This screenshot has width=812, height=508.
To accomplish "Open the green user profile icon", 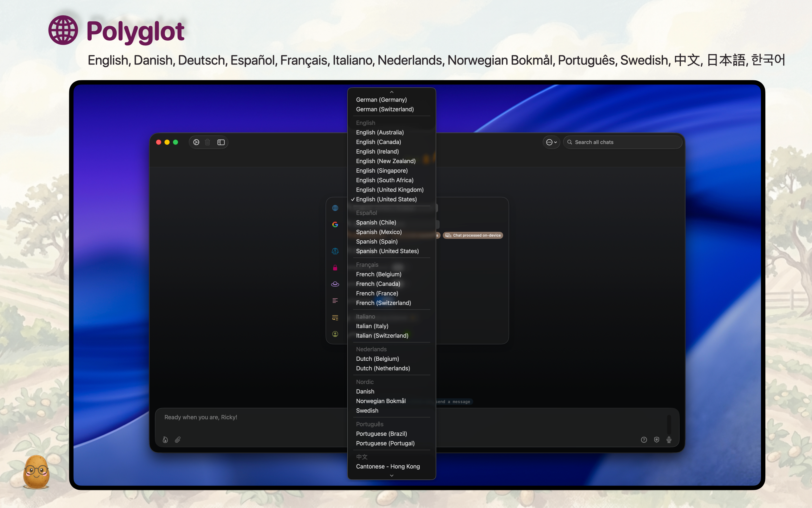I will click(x=335, y=334).
